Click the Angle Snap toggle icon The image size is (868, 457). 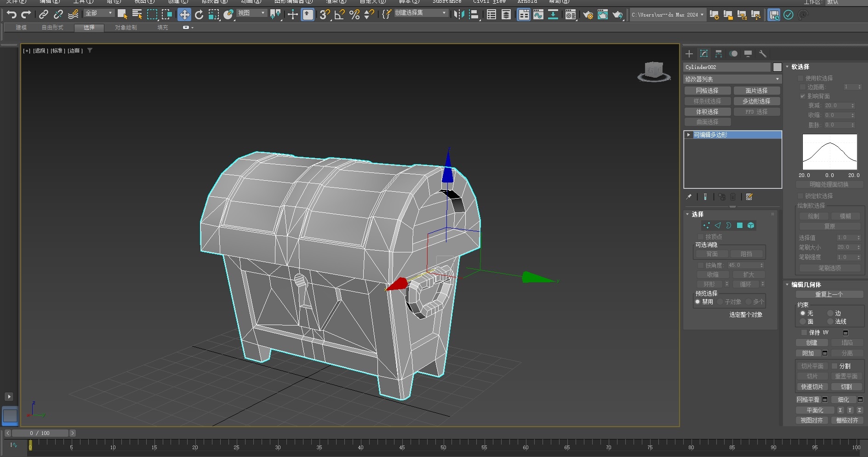[x=339, y=15]
